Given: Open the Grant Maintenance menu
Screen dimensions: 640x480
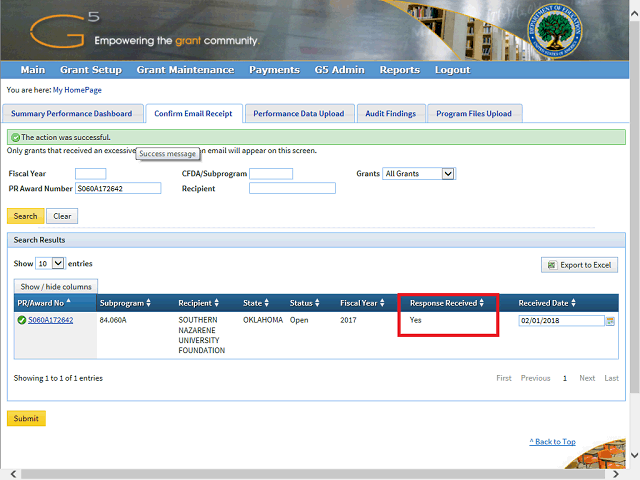Looking at the screenshot, I should click(185, 70).
